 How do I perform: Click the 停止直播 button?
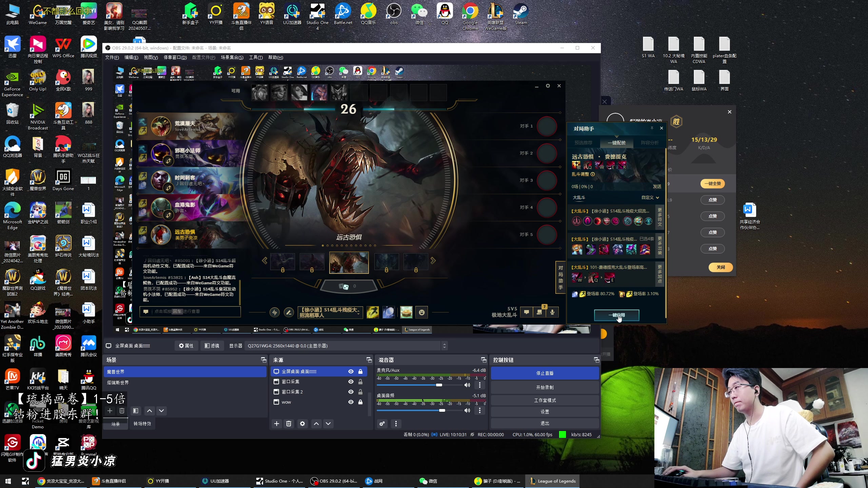(x=545, y=373)
